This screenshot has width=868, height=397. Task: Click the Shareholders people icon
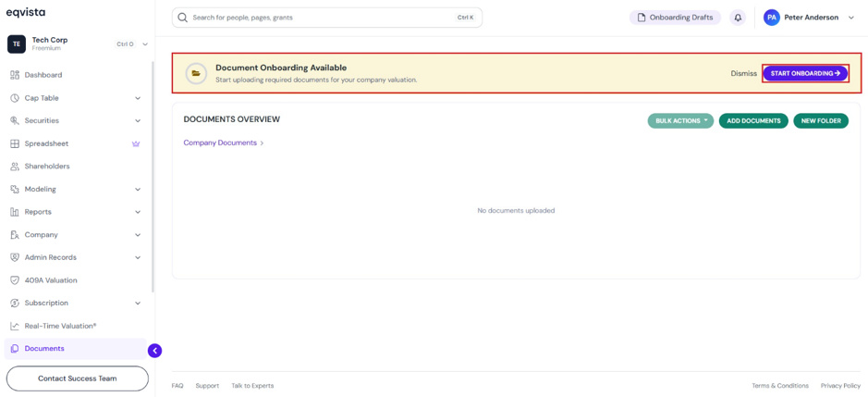tap(15, 167)
